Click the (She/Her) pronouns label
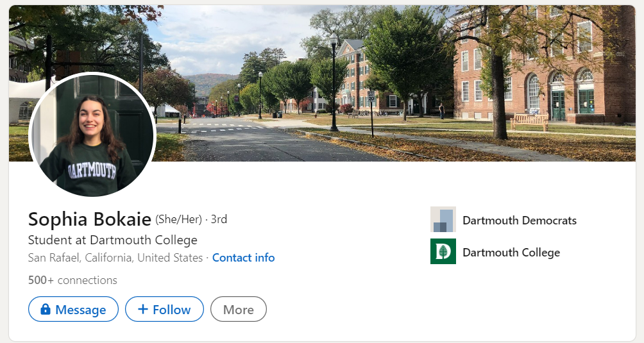 178,219
